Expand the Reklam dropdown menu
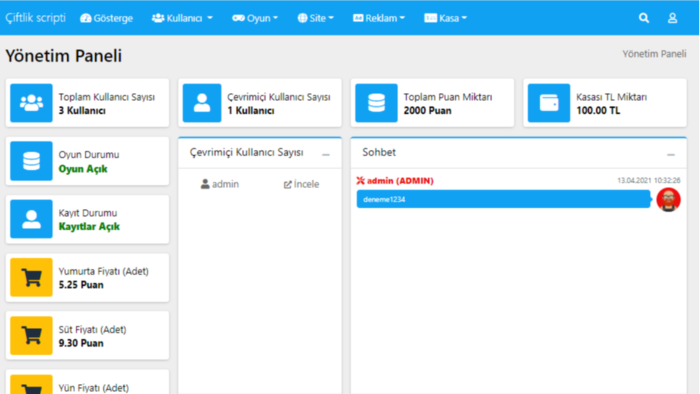The height and width of the screenshot is (394, 700). (379, 18)
